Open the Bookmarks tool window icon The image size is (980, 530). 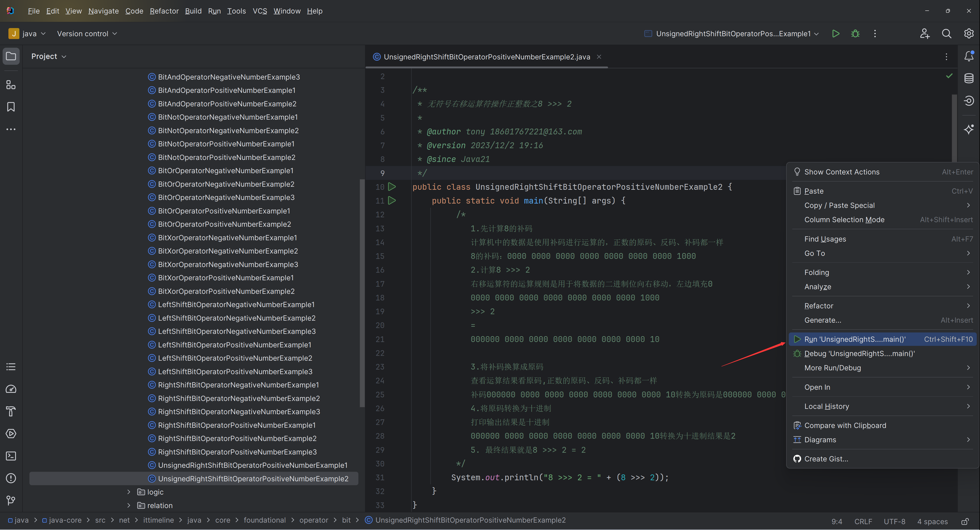[11, 107]
